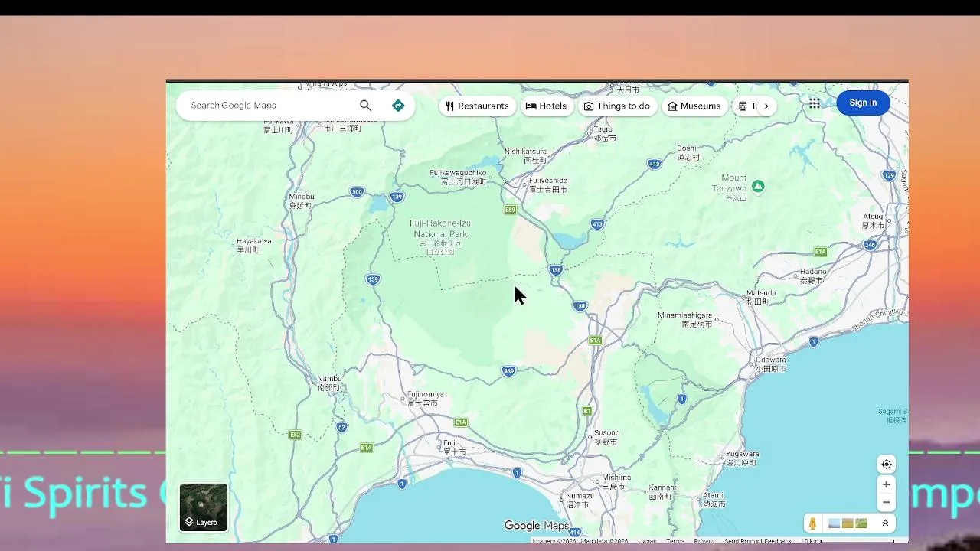Open directions via the blue arrow icon
The image size is (980, 551).
pyautogui.click(x=398, y=106)
